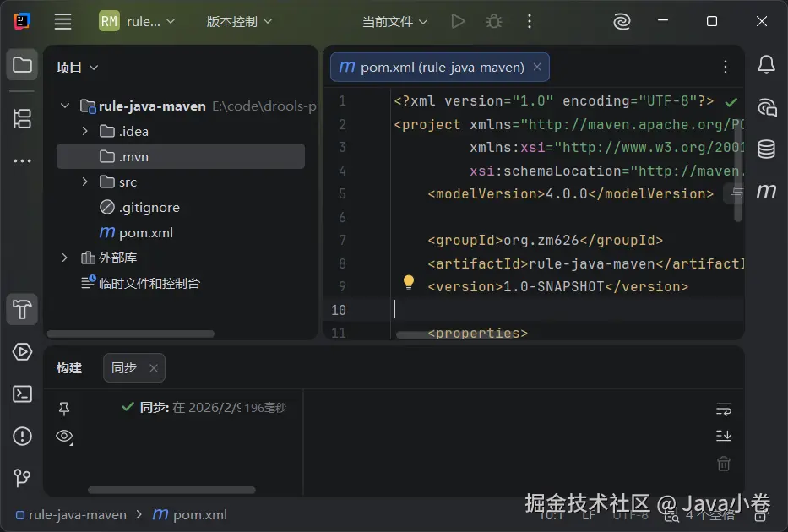This screenshot has width=788, height=532.
Task: Expand the .idea folder
Action: [85, 131]
